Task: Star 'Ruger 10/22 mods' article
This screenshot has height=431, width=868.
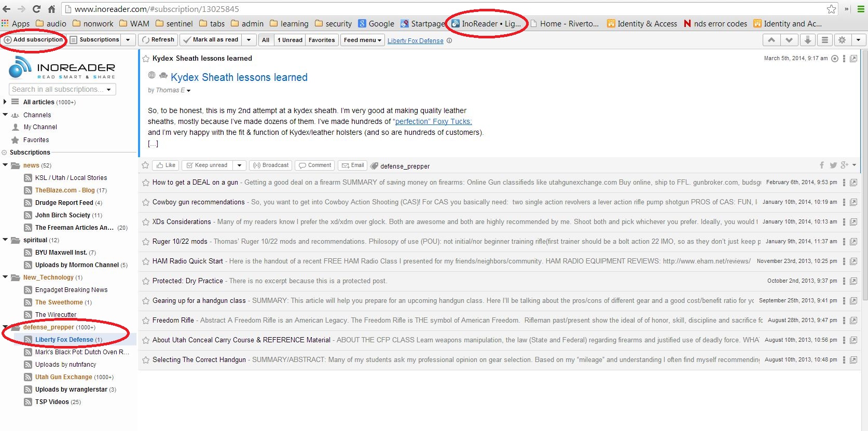Action: pos(146,242)
